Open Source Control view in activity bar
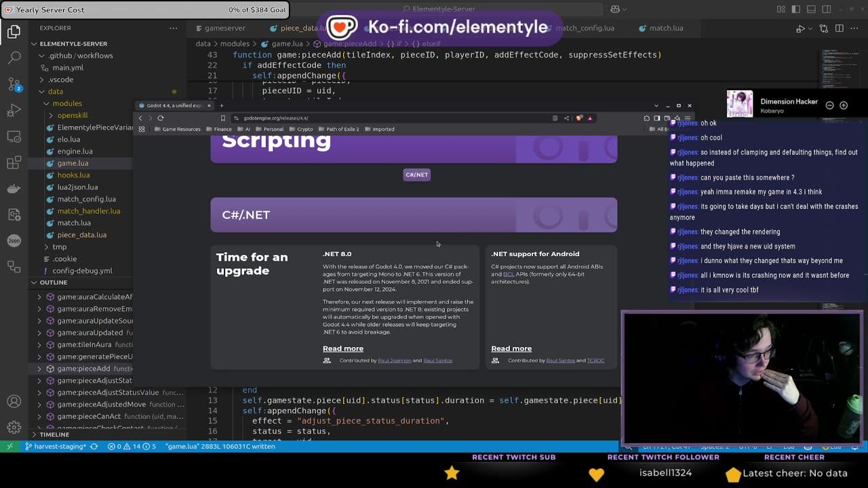 pos(14,84)
